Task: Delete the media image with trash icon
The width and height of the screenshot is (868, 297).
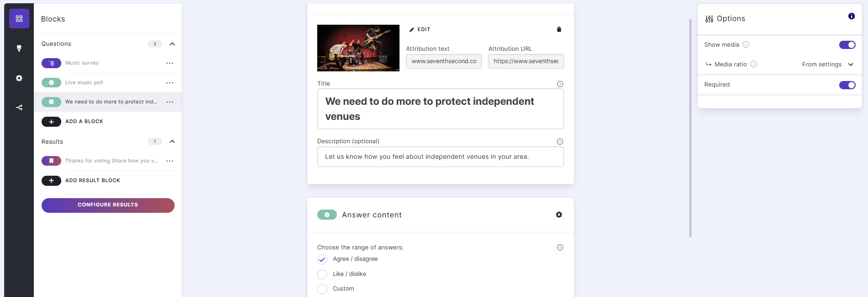Action: 559,29
